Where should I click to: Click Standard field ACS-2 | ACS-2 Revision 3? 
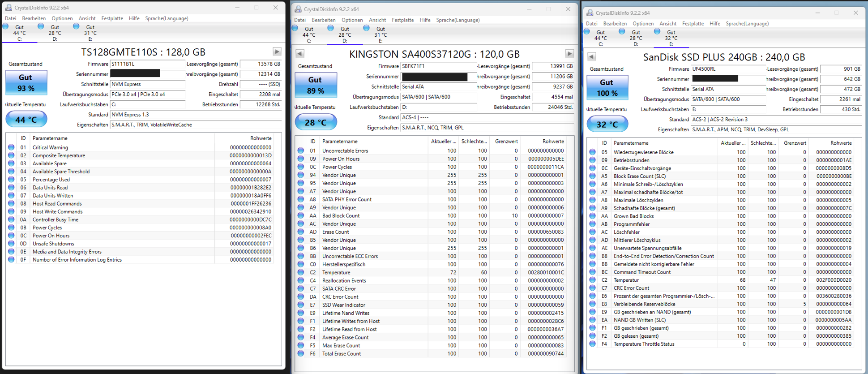(776, 120)
